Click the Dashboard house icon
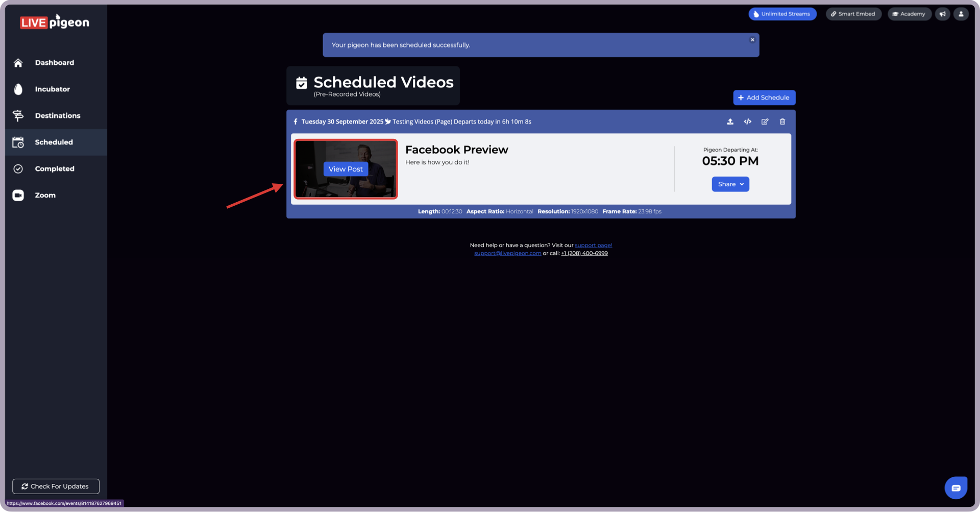 pyautogui.click(x=18, y=63)
